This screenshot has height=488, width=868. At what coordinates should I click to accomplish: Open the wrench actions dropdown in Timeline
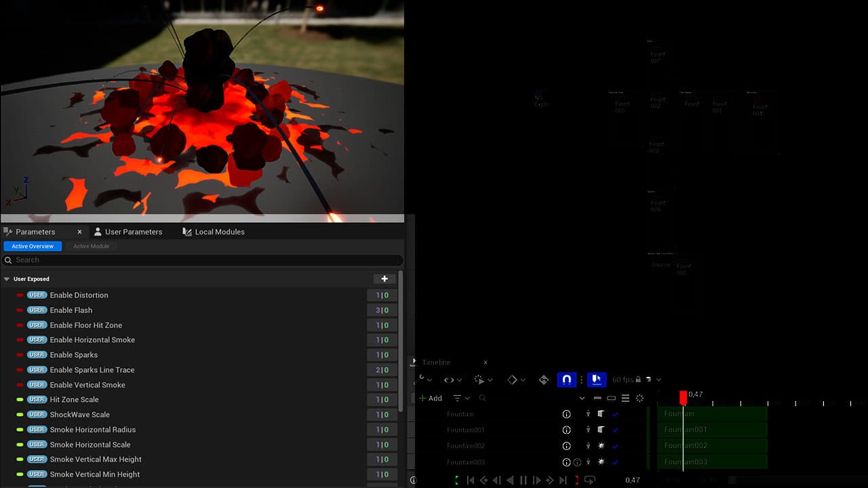pos(425,380)
